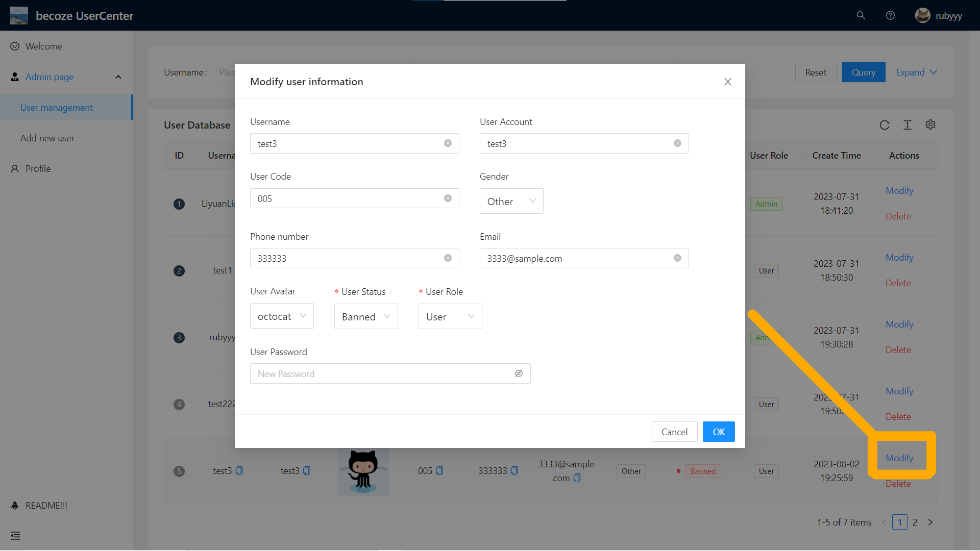Click into the Username input field in dialog
This screenshot has height=551, width=980.
point(354,143)
